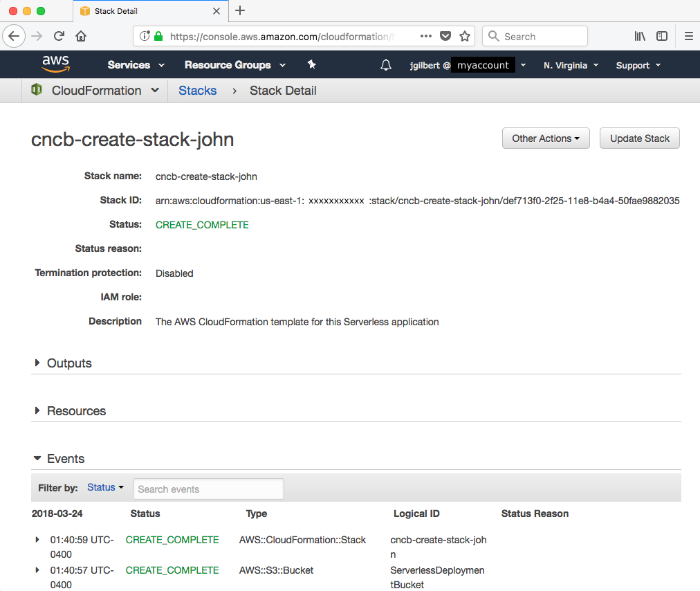This screenshot has height=591, width=700.
Task: Open the Other Actions dropdown
Action: (545, 138)
